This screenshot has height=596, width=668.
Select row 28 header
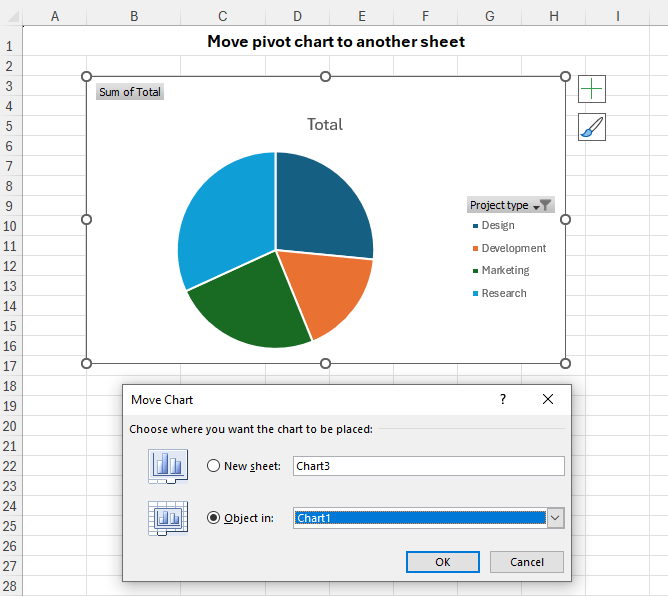tap(11, 586)
